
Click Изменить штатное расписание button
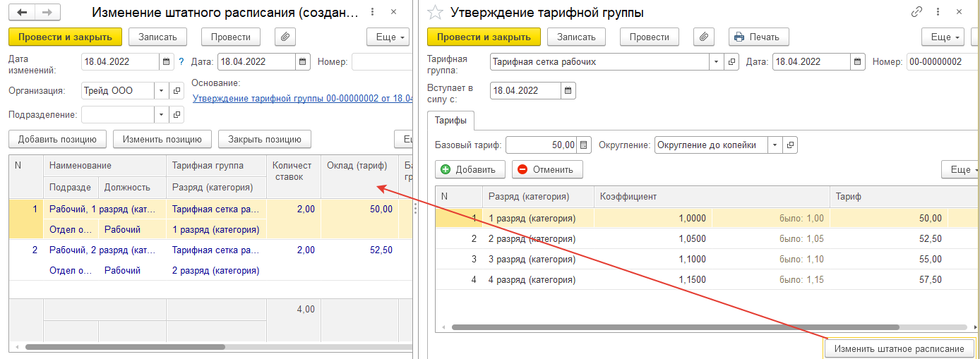coord(899,348)
